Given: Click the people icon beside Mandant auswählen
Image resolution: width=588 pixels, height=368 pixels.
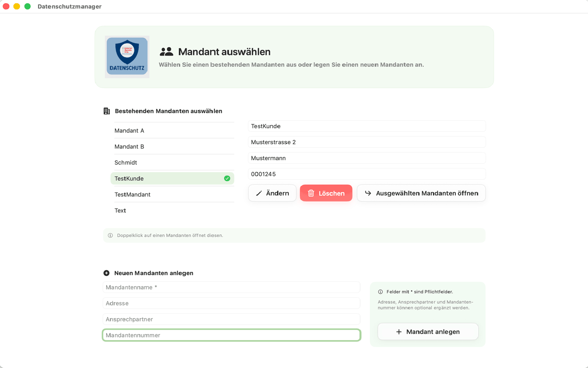Looking at the screenshot, I should pyautogui.click(x=166, y=52).
